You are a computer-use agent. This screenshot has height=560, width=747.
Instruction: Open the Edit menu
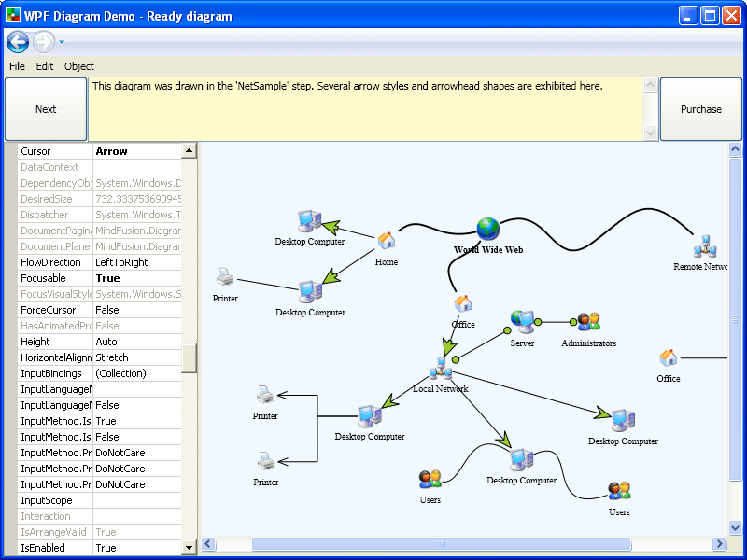[x=45, y=66]
